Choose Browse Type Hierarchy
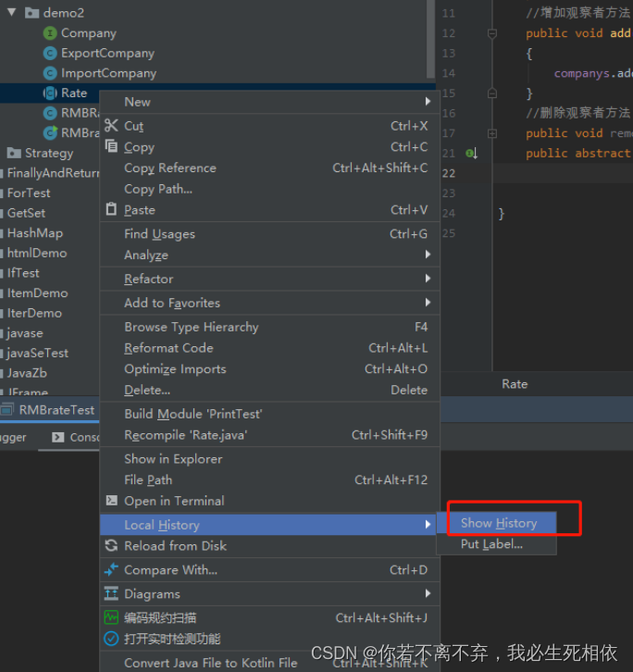This screenshot has height=672, width=633. (270, 327)
